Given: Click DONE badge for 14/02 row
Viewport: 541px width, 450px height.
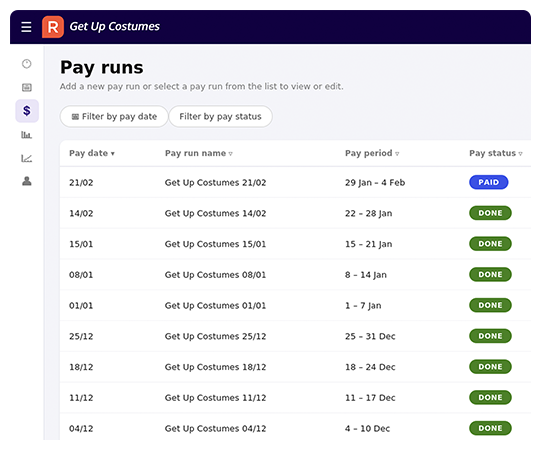Looking at the screenshot, I should click(x=490, y=213).
